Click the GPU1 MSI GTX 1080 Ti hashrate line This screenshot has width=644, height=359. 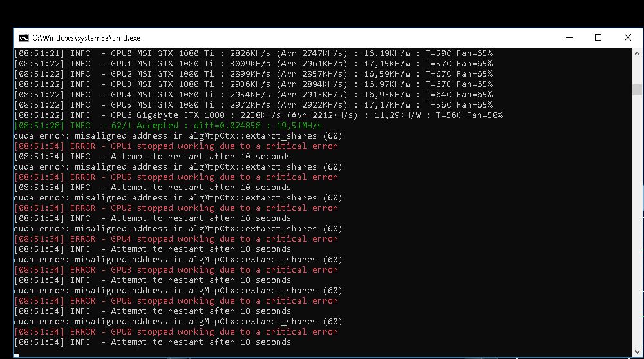click(253, 64)
